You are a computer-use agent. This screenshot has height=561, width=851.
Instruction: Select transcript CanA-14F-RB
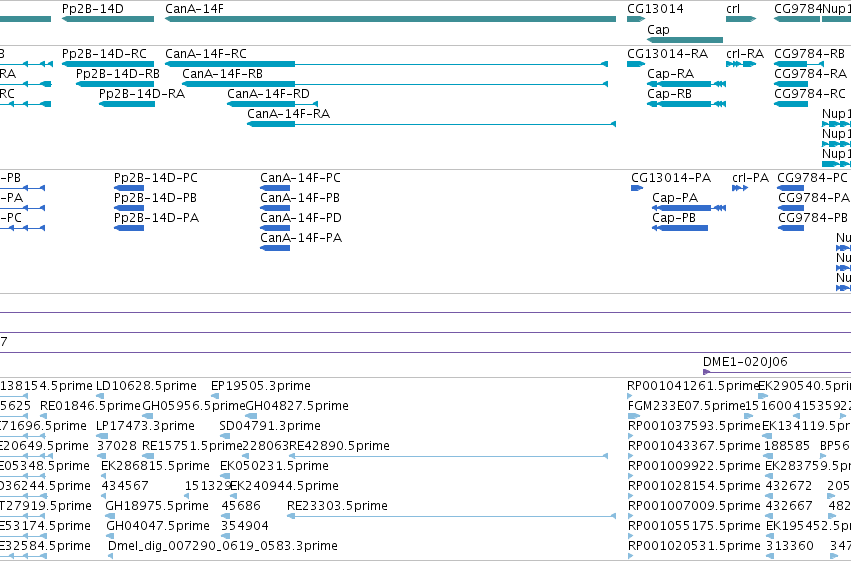[395, 84]
